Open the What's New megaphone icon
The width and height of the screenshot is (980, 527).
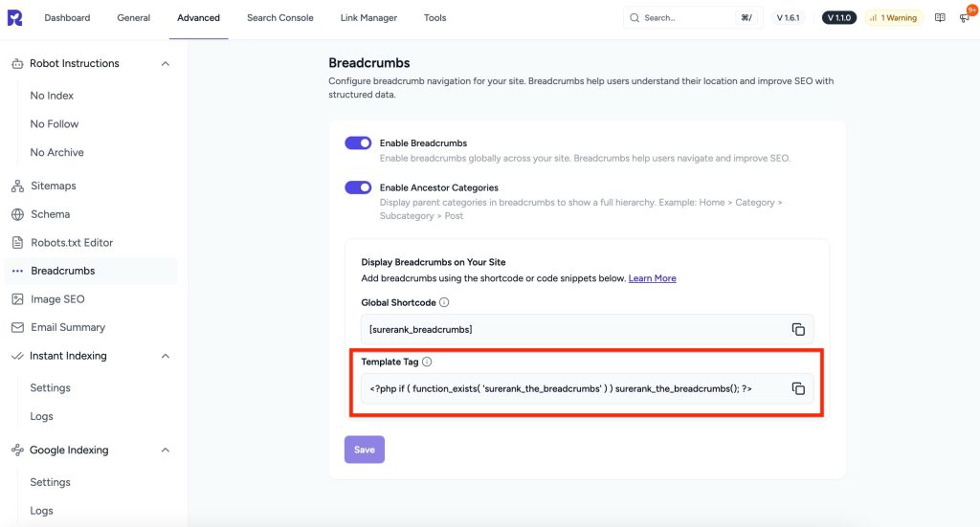(x=965, y=18)
